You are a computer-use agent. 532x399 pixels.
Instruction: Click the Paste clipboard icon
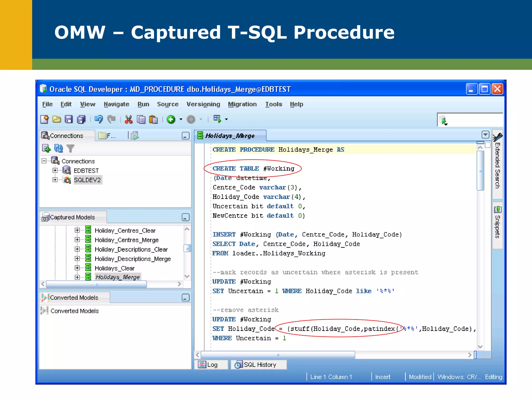tap(154, 119)
